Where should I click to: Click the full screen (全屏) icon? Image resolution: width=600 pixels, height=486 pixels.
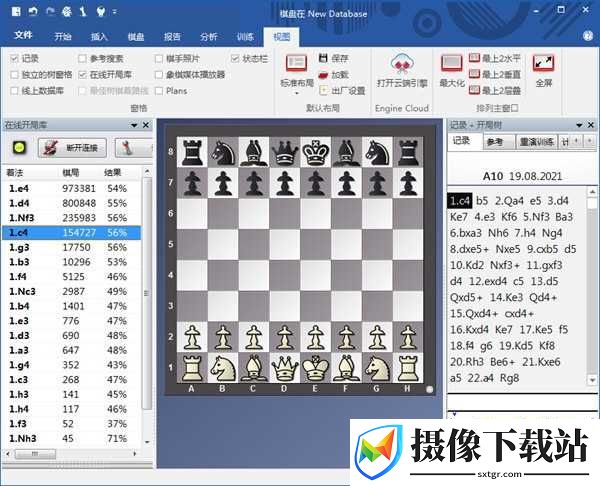(x=543, y=64)
